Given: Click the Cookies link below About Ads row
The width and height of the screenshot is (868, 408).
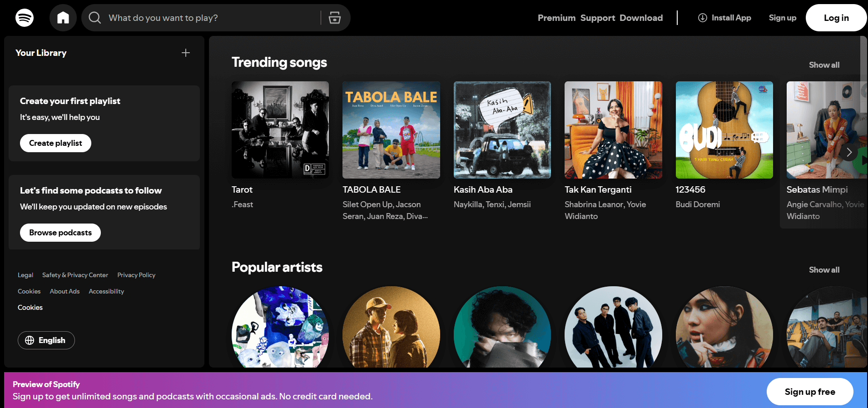Looking at the screenshot, I should (30, 308).
